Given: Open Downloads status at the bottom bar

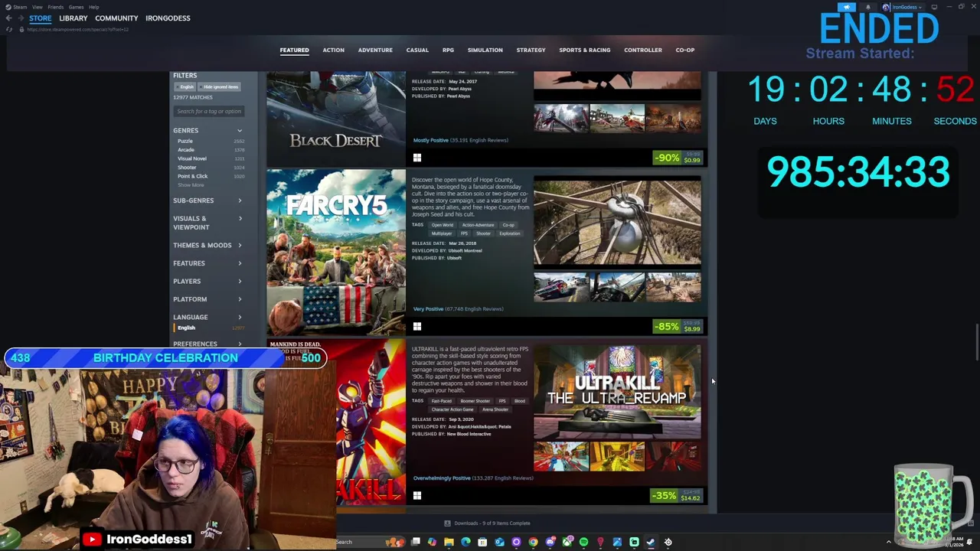Looking at the screenshot, I should click(x=487, y=523).
